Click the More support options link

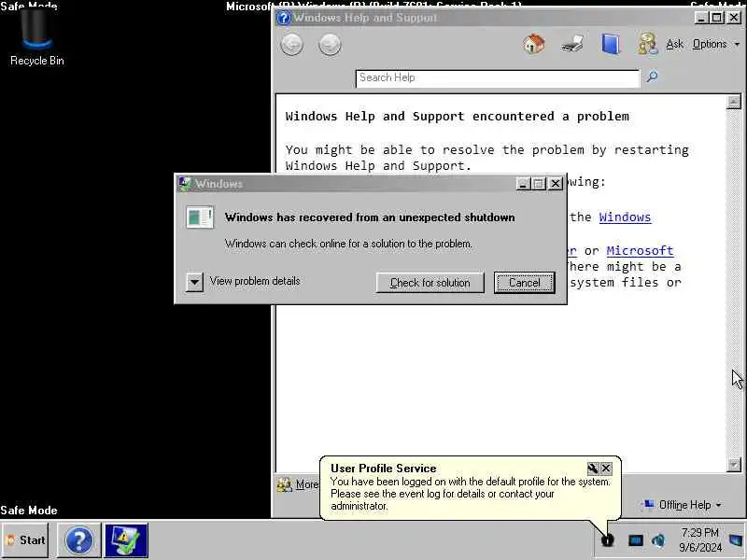299,484
